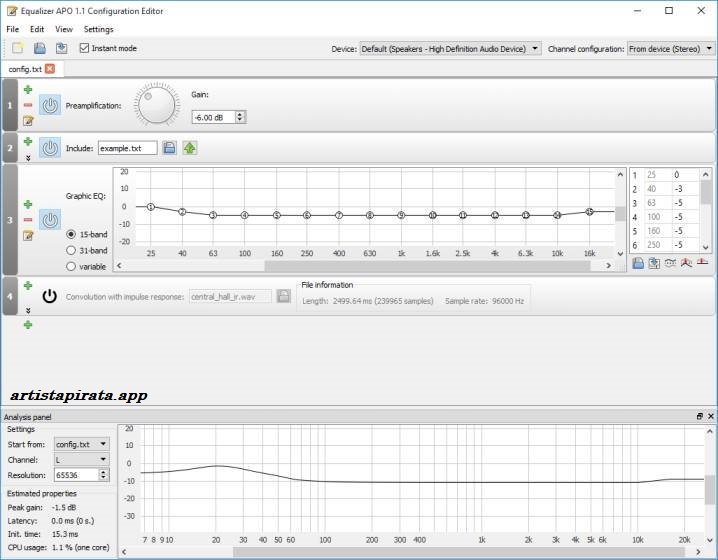Expand the Convolution row double chevron
The height and width of the screenshot is (560, 718).
[28, 310]
